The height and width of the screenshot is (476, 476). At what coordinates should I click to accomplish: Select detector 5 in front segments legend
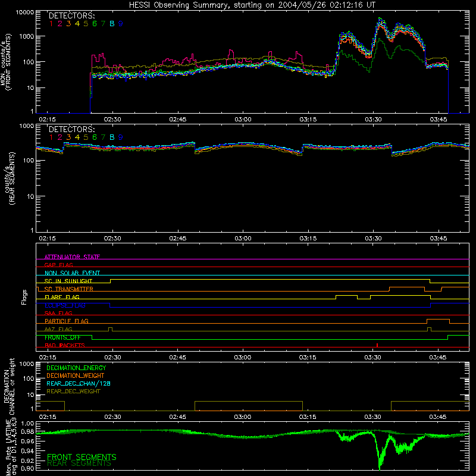click(x=86, y=24)
